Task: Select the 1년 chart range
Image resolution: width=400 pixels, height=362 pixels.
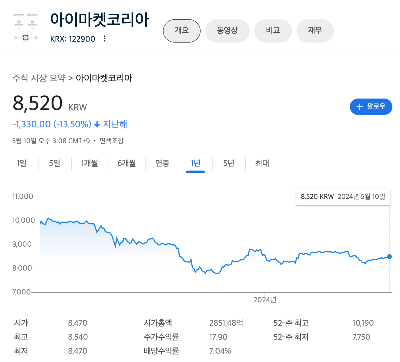Action: click(195, 163)
